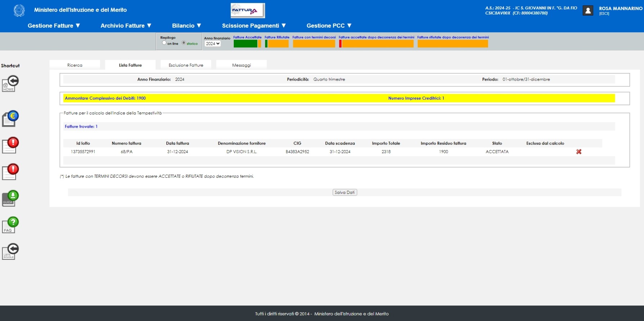
Task: Download the GUIDA from the sidebar
Action: coord(10,198)
